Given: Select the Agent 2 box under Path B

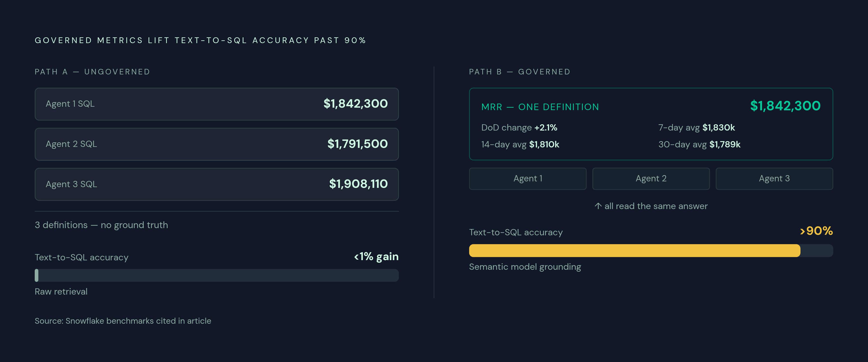Looking at the screenshot, I should point(651,179).
